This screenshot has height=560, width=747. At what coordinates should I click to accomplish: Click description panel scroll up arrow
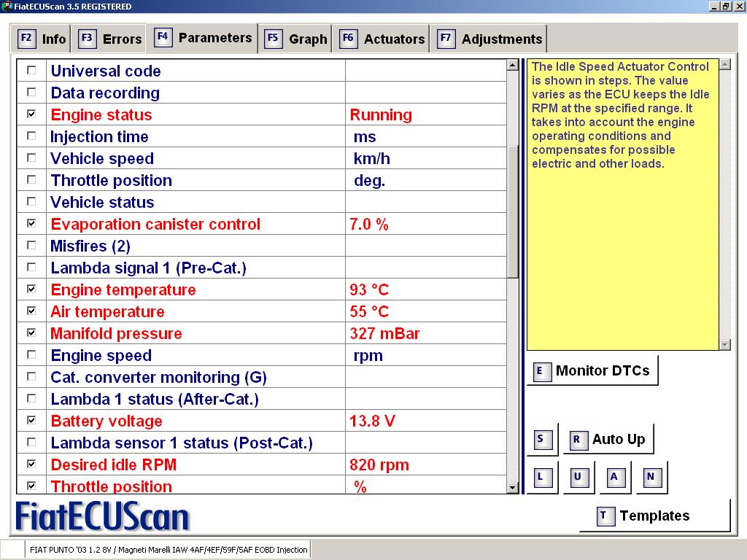click(725, 64)
